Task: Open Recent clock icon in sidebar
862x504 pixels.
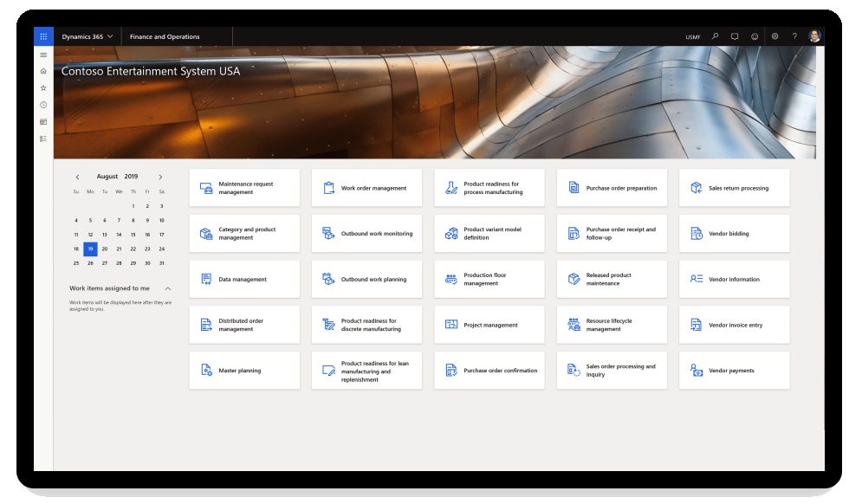Action: [x=43, y=105]
